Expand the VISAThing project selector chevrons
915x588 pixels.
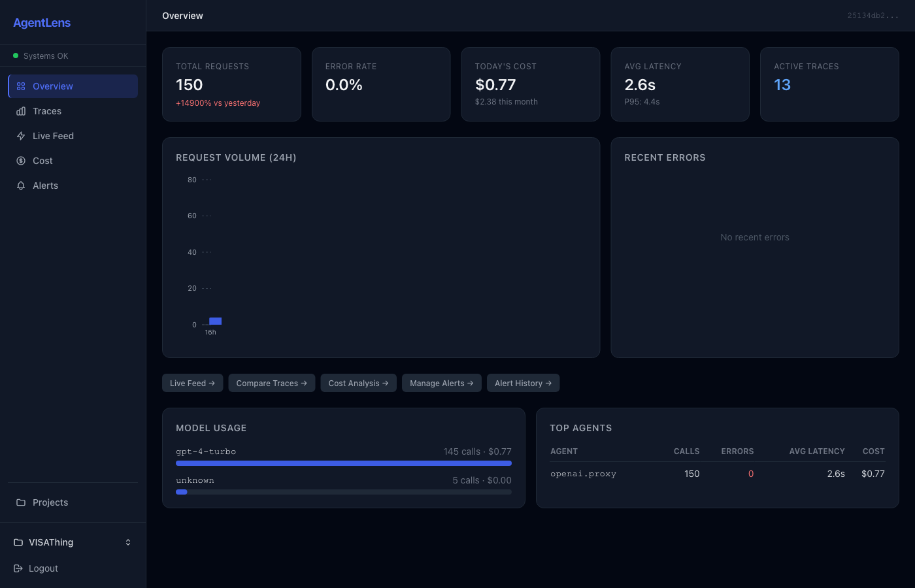click(x=128, y=542)
